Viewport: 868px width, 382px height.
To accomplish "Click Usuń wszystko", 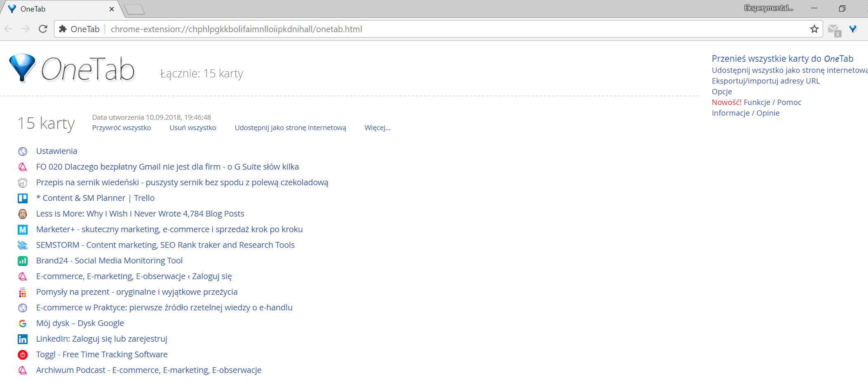I will [193, 128].
